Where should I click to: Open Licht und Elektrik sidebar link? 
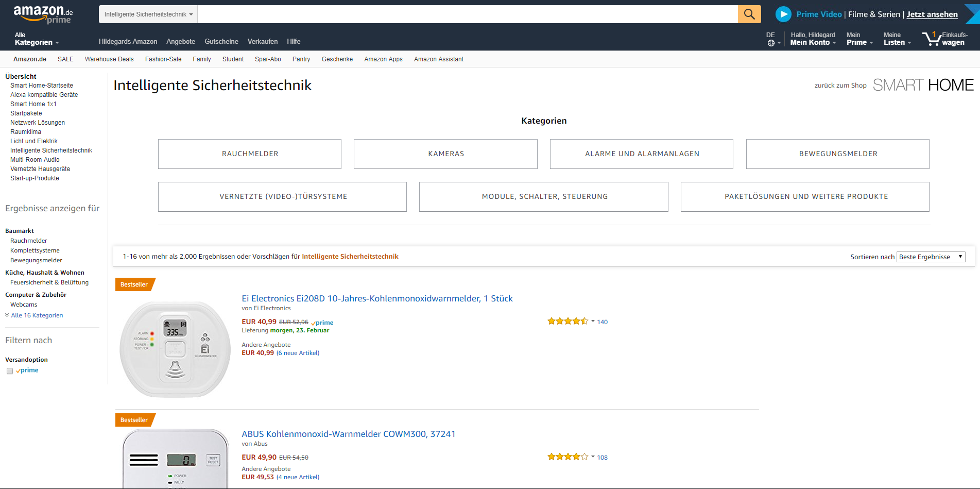pyautogui.click(x=34, y=141)
